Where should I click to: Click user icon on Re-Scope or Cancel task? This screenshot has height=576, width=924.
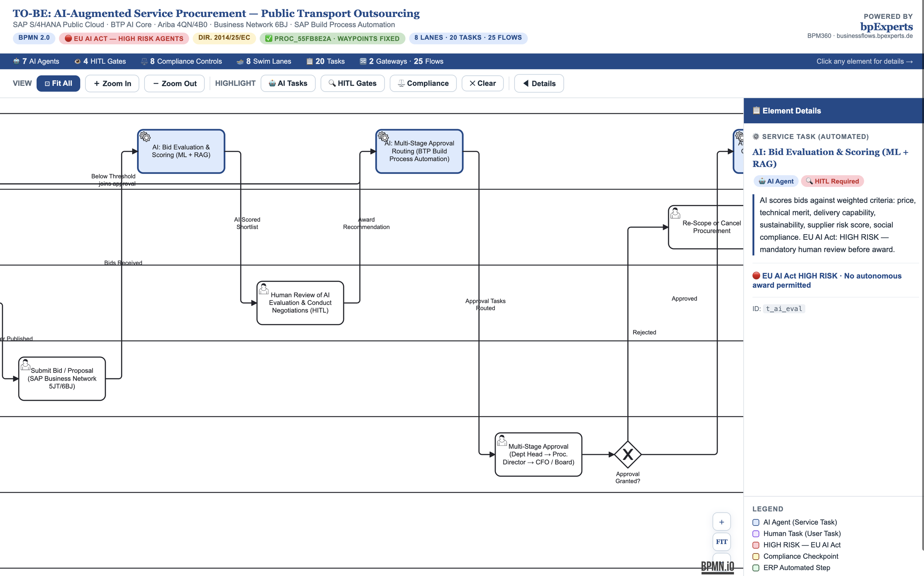click(675, 213)
